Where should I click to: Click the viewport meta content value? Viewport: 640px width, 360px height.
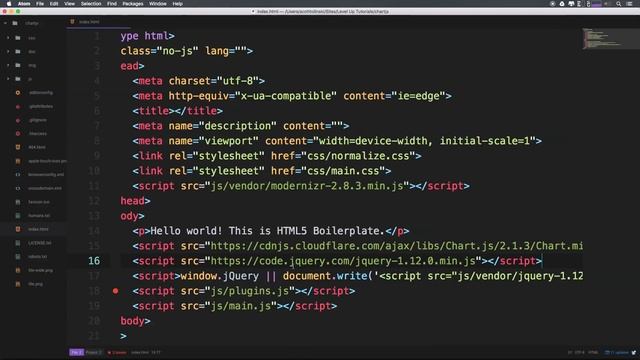424,141
